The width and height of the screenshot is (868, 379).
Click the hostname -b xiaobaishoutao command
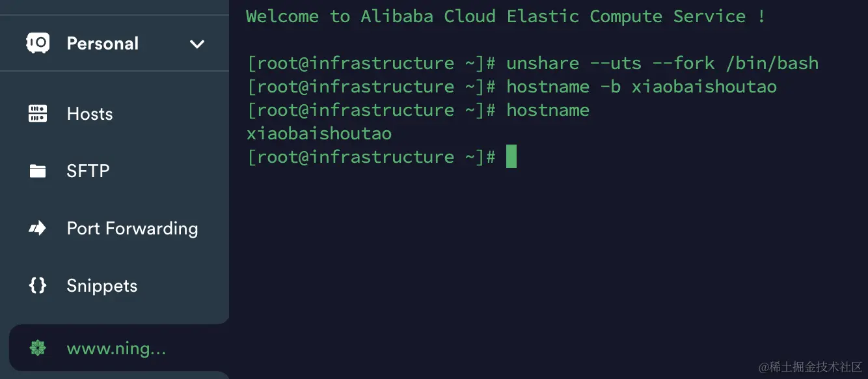coord(642,87)
